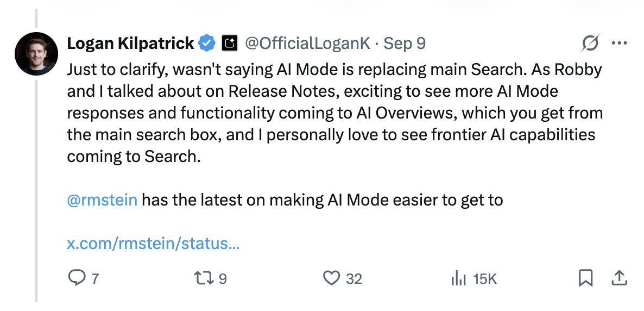Click the blue verified checkmark badge
Screen dimensions: 644x311
[207, 43]
